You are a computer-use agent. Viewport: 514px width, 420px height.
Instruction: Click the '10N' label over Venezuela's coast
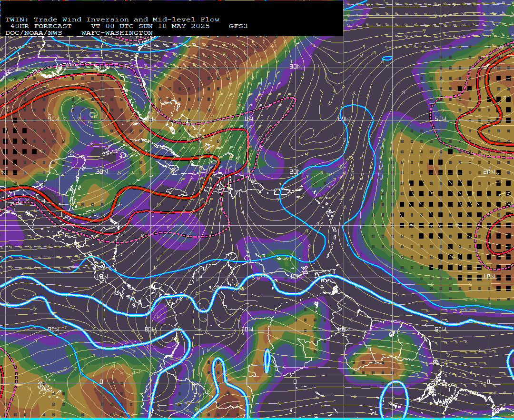pyautogui.click(x=296, y=276)
